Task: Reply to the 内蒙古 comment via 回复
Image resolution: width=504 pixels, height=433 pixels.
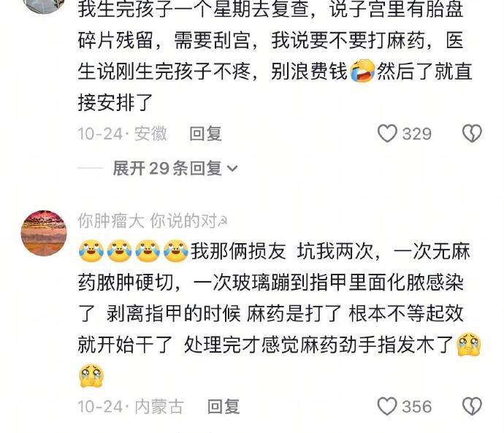Action: tap(224, 407)
